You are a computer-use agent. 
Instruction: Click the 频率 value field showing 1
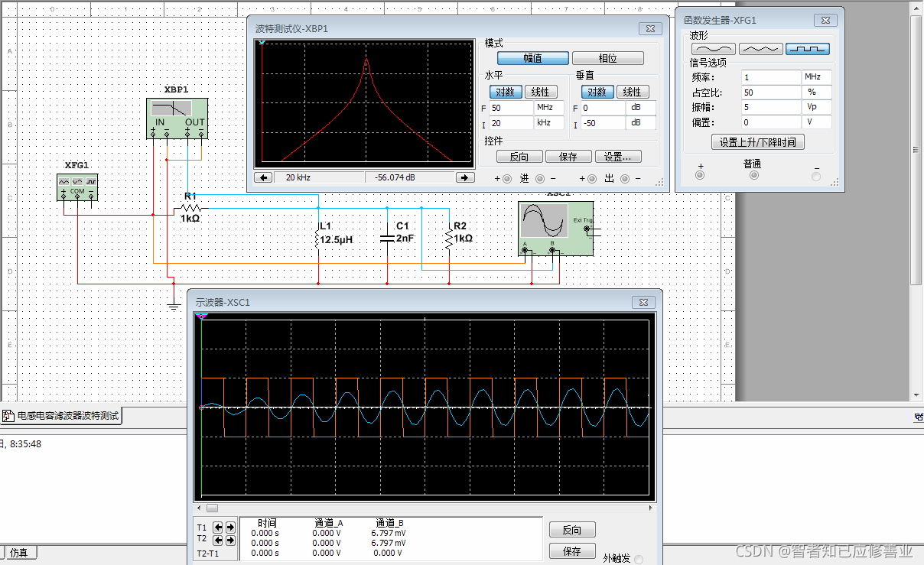[x=771, y=77]
